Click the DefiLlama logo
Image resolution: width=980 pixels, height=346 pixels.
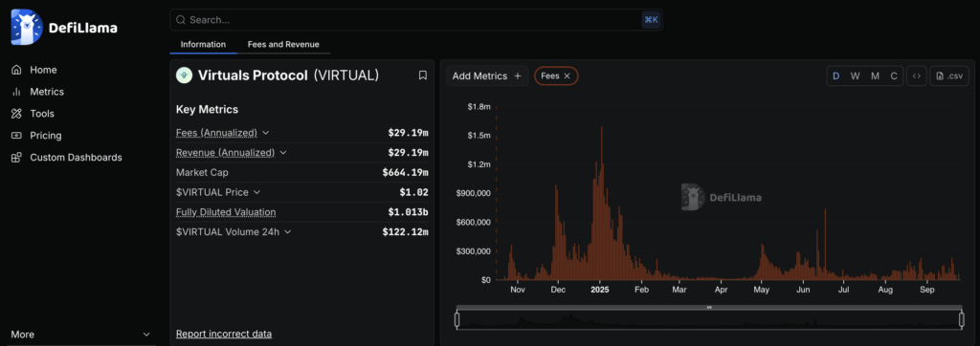click(64, 27)
